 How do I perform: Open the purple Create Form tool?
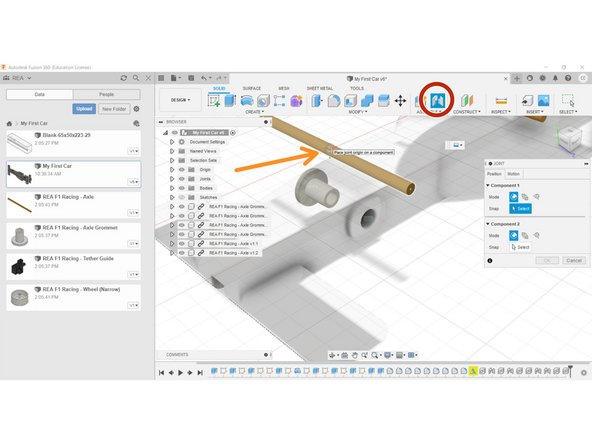click(296, 100)
